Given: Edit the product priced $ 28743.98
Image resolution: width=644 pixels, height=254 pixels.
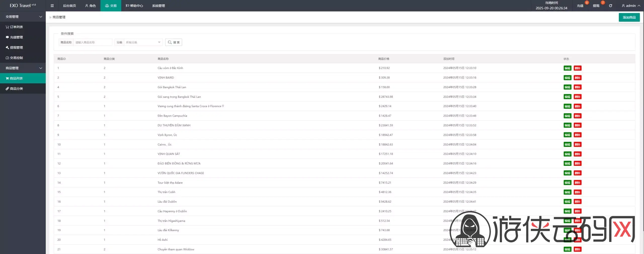Looking at the screenshot, I should click(x=567, y=97).
